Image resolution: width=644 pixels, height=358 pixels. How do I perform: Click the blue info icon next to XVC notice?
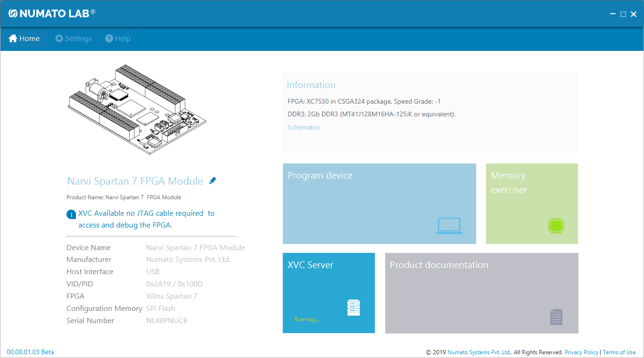tap(71, 214)
